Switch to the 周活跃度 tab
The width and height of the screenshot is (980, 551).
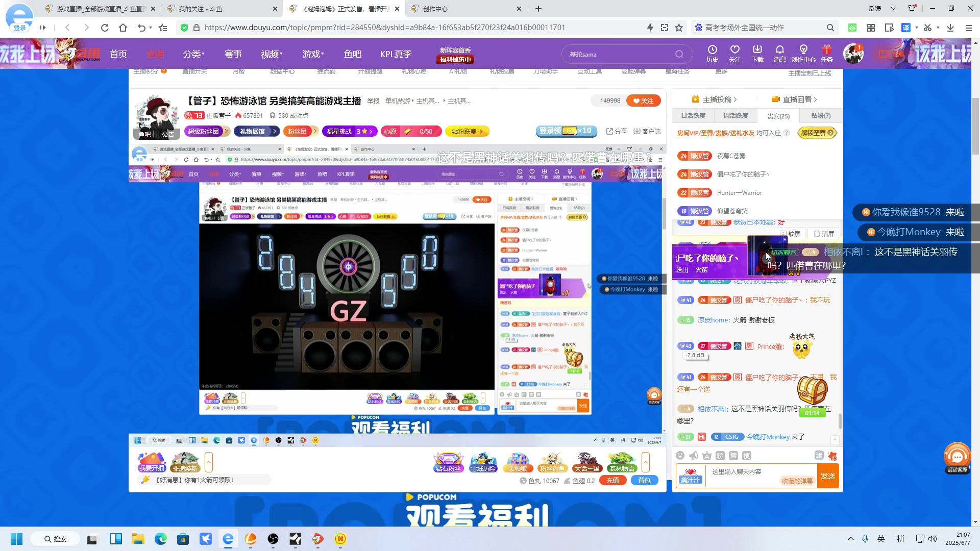coord(736,116)
